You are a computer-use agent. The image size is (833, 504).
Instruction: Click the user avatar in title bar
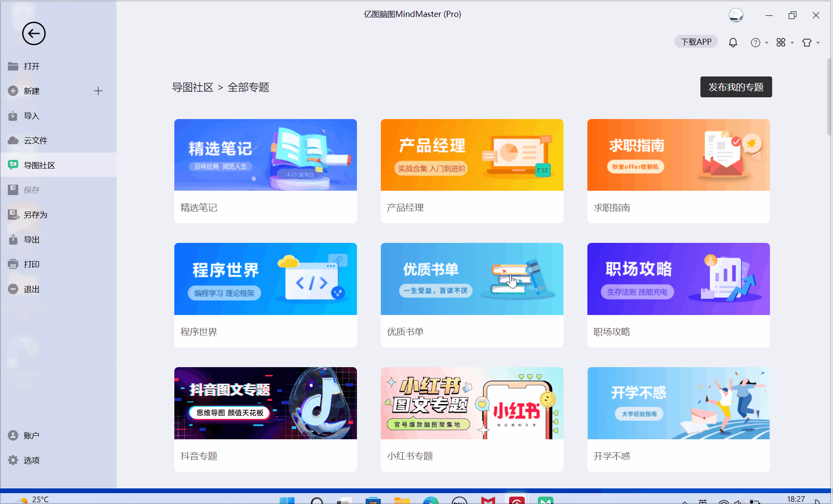click(736, 15)
